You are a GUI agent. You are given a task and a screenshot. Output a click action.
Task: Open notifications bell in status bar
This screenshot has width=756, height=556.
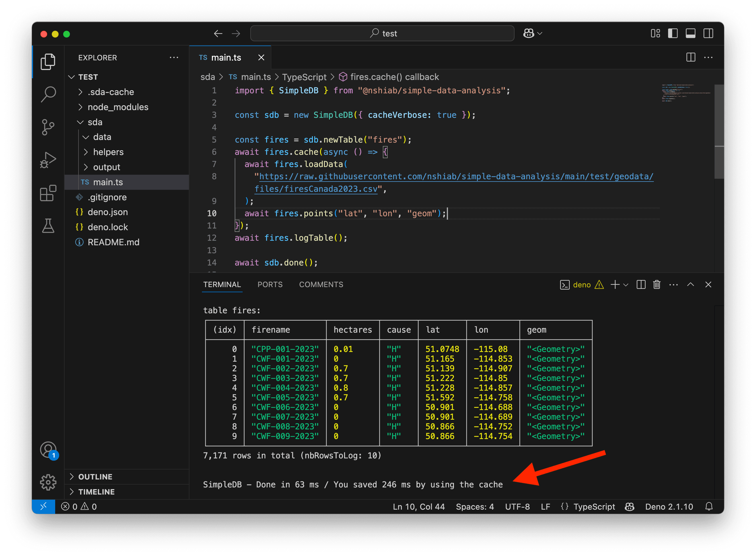709,506
